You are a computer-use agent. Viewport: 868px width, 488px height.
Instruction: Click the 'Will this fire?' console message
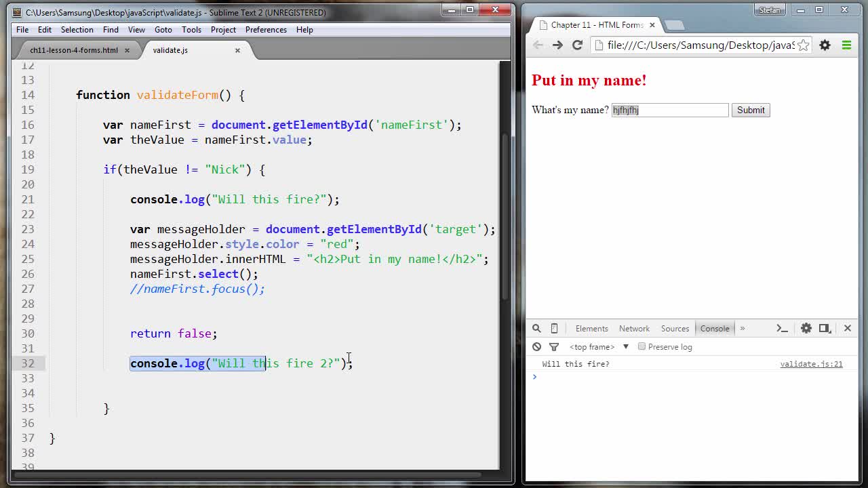(576, 364)
